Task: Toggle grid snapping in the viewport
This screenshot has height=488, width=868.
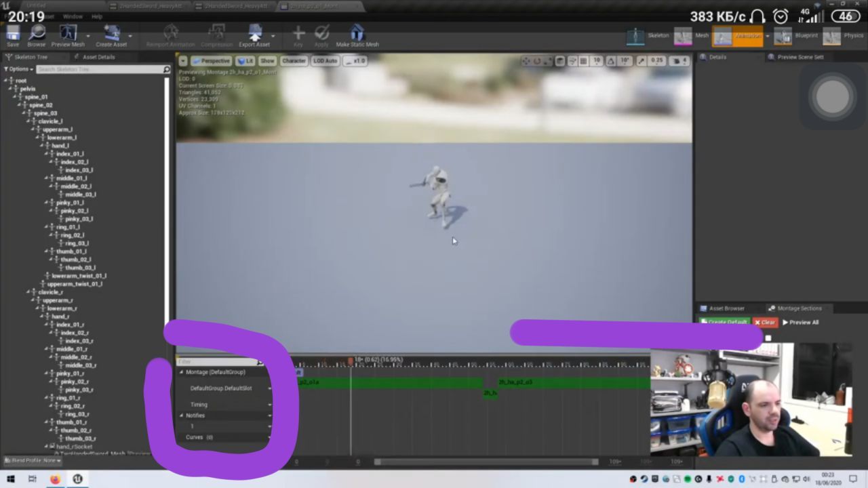Action: tap(583, 61)
